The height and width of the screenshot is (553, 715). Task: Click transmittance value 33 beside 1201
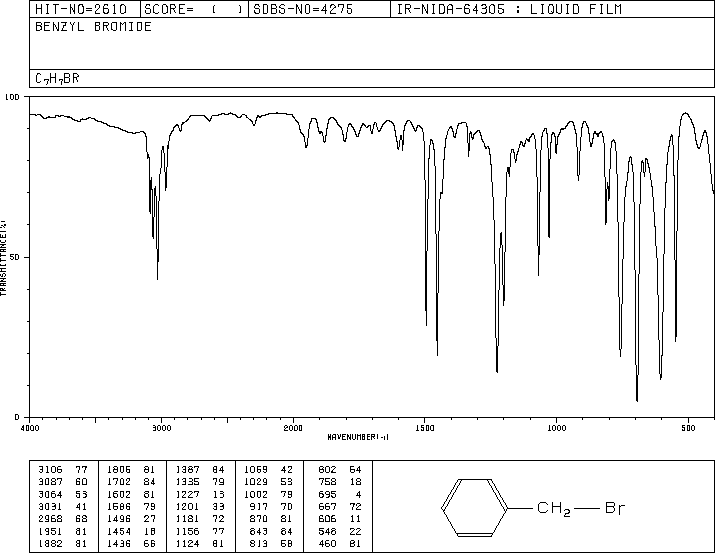218,506
